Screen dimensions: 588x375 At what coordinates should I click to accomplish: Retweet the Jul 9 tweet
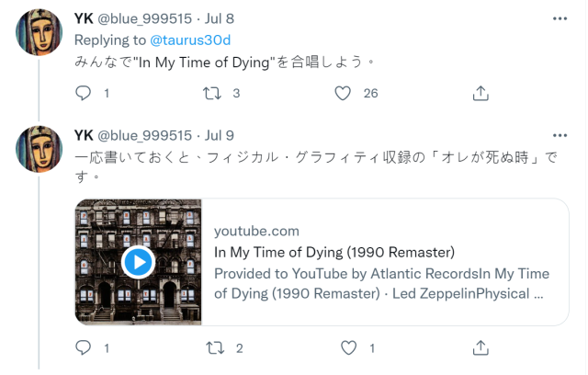211,347
